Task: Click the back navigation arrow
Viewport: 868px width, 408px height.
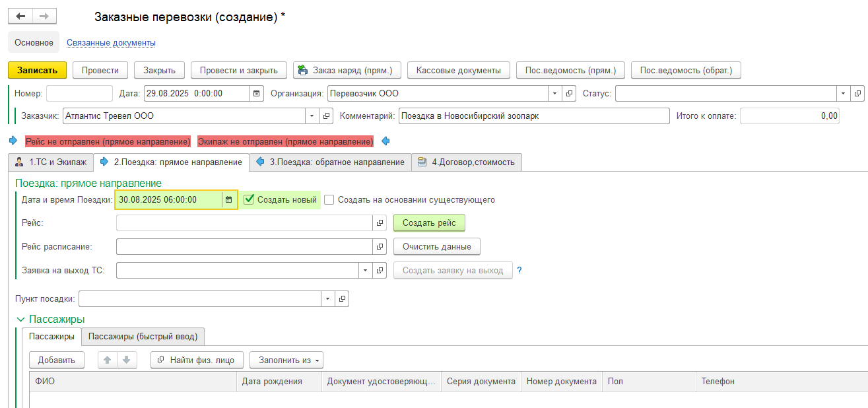Action: point(20,17)
